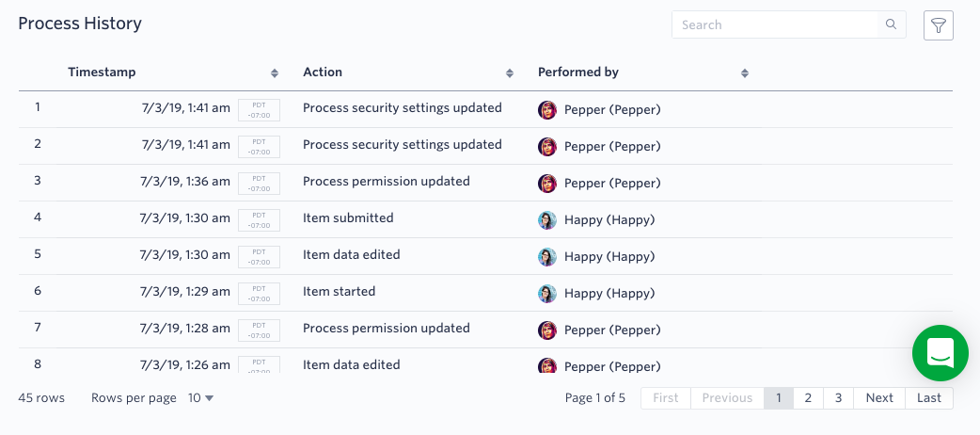Click 'Pepper (Pepper)' name in row 7
Viewport: 980px width, 435px height.
pos(612,330)
